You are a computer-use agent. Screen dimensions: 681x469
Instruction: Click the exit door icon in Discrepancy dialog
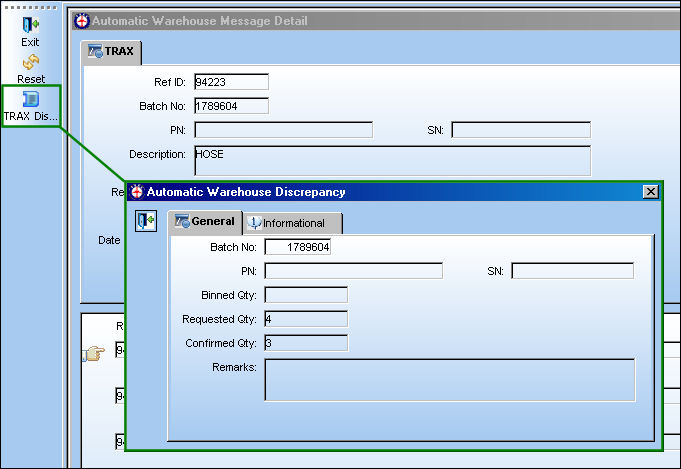coord(145,221)
